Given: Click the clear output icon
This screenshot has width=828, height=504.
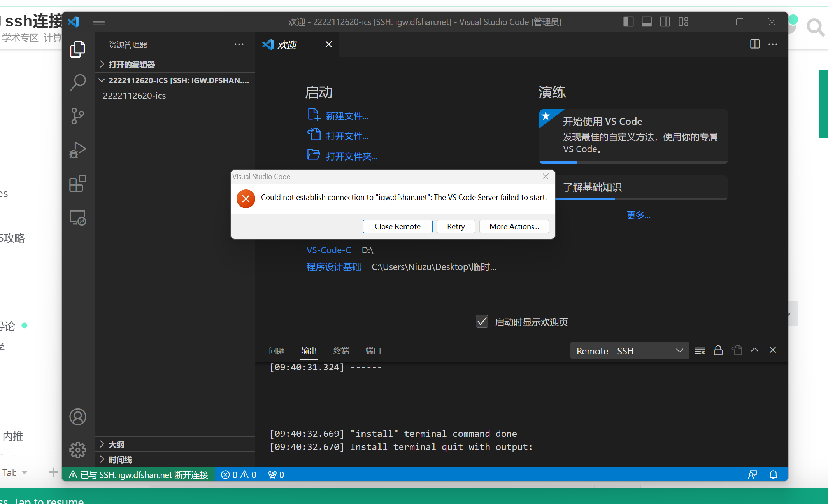Looking at the screenshot, I should [700, 350].
